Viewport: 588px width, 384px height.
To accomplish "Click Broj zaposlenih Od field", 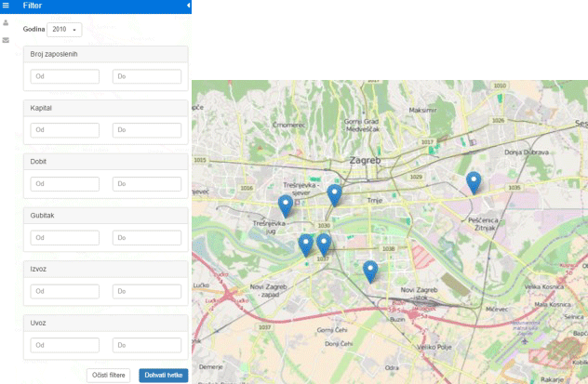I will coord(65,76).
